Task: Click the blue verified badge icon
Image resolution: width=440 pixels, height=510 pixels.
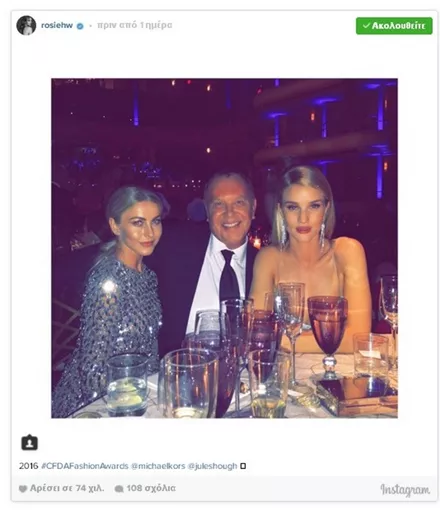Action: 80,26
